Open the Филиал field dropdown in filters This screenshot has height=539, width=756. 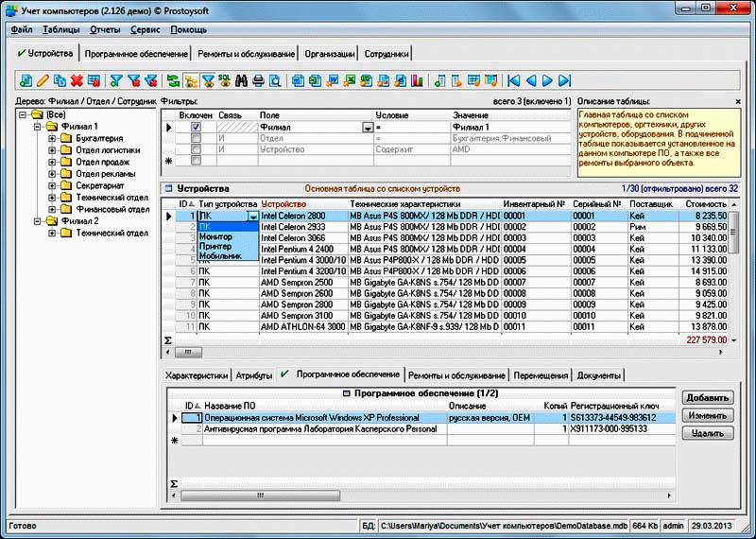pos(368,127)
